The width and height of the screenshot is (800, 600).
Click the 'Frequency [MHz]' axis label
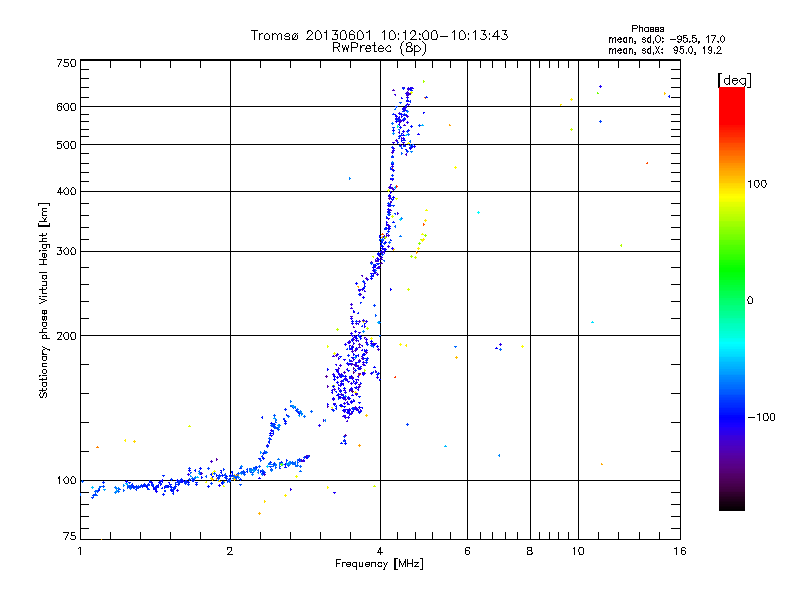[x=379, y=564]
